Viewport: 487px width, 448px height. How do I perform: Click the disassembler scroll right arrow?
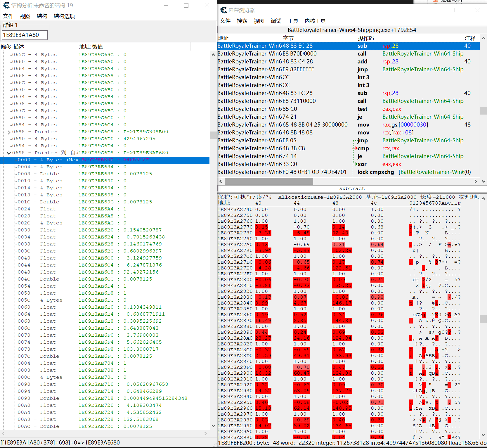tap(476, 181)
